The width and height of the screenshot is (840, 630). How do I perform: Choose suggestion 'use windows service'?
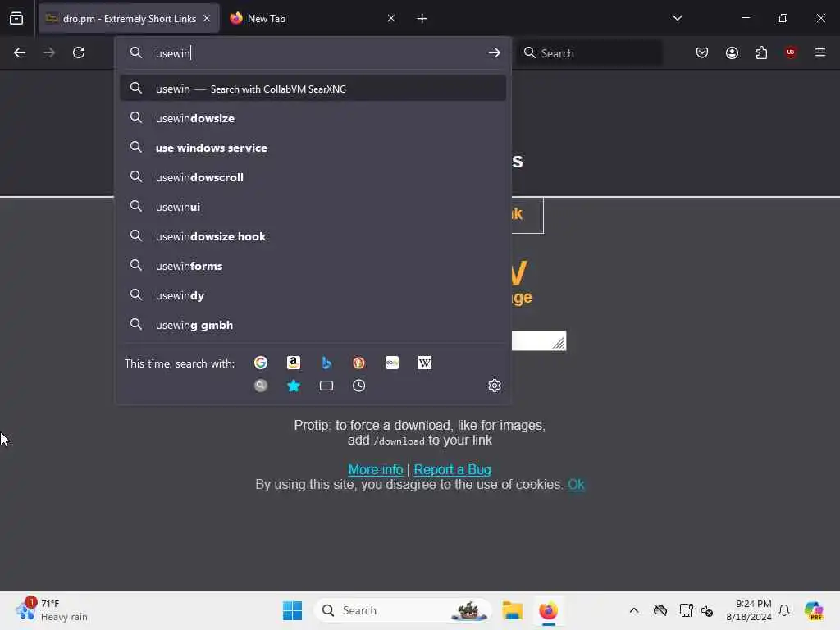click(x=313, y=148)
